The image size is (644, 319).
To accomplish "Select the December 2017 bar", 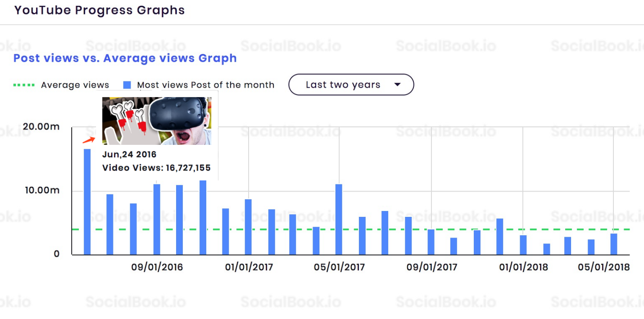I will 499,237.
